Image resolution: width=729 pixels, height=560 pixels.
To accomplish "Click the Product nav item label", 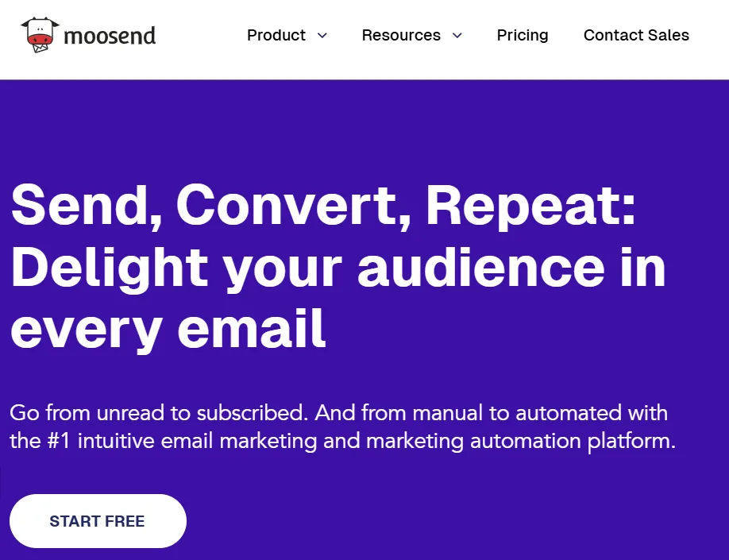I will [x=276, y=35].
